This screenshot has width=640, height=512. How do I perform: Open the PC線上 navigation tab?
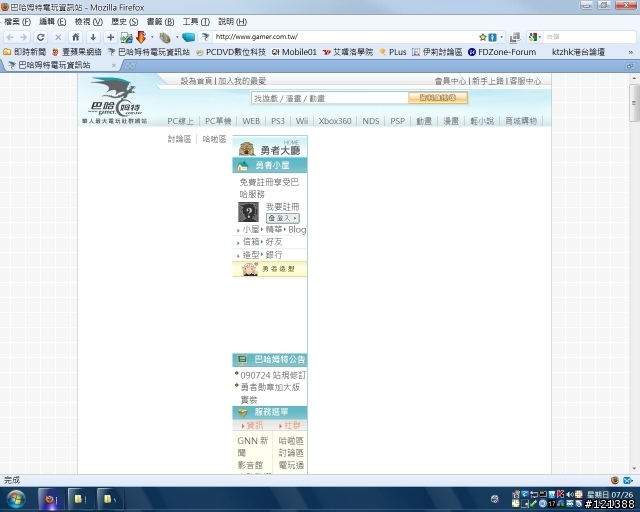(x=180, y=121)
